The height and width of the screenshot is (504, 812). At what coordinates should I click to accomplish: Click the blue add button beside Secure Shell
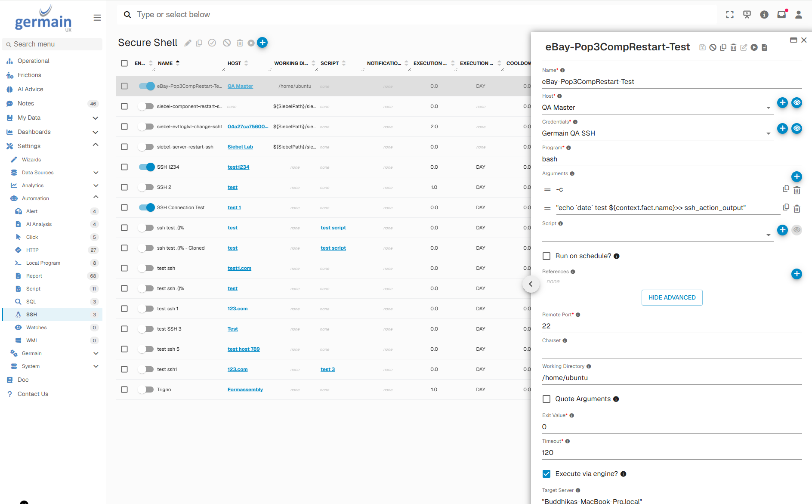(x=262, y=43)
